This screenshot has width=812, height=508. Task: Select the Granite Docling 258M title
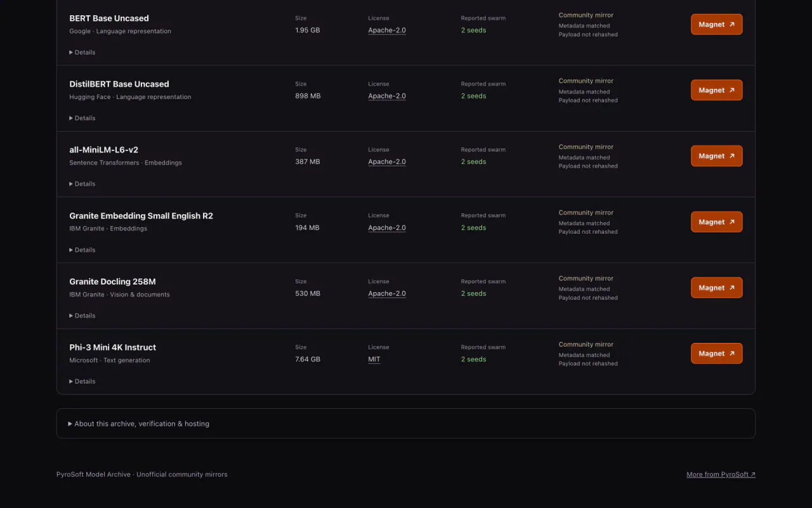tap(113, 281)
